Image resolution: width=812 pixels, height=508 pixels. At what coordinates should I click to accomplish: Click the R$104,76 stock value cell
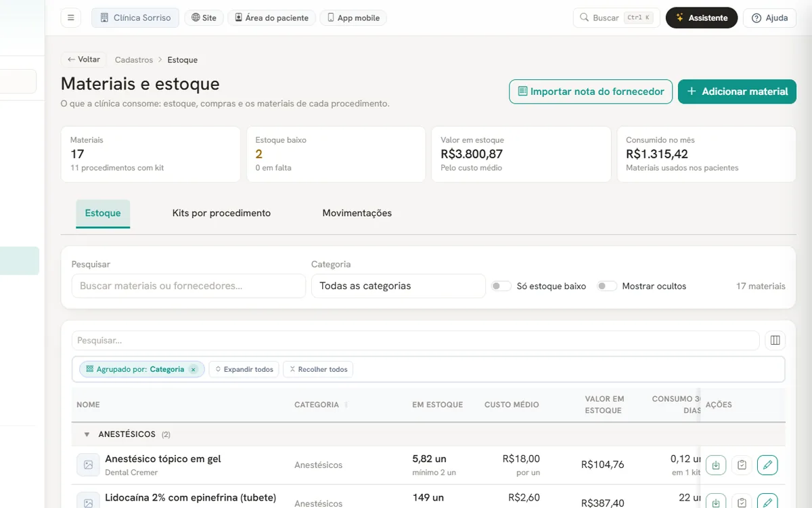[602, 465]
